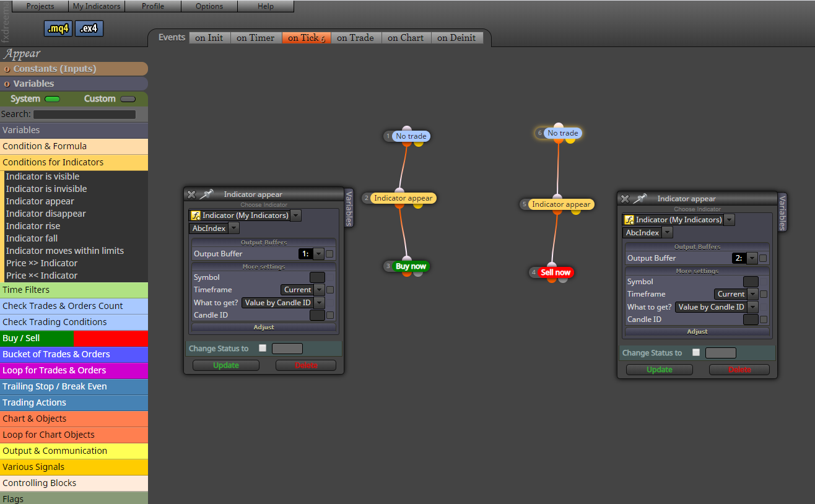Image resolution: width=815 pixels, height=504 pixels.
Task: Click Update in buffer 2 panel
Action: pos(660,370)
